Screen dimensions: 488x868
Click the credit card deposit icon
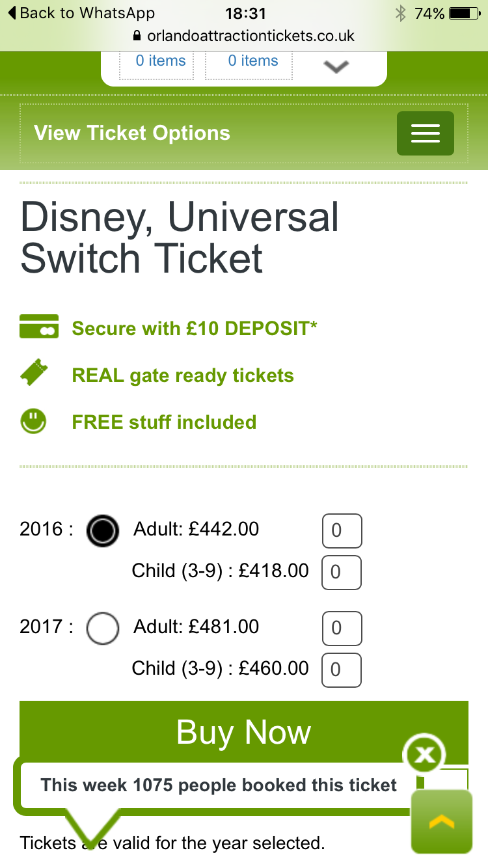pyautogui.click(x=39, y=327)
